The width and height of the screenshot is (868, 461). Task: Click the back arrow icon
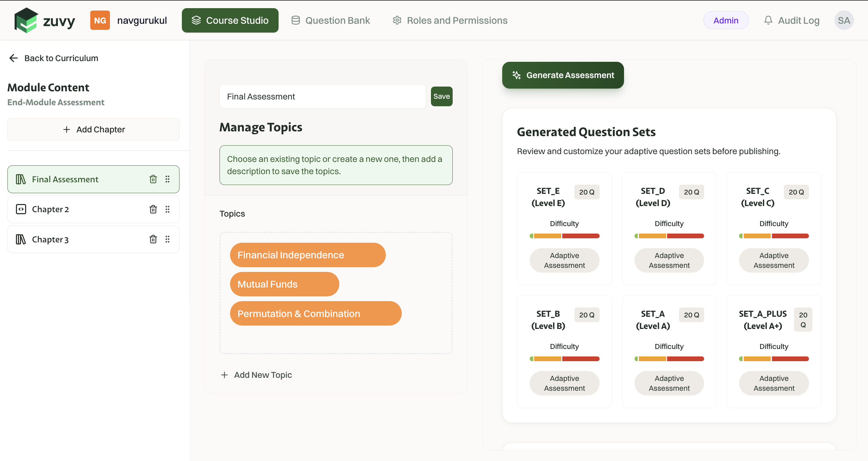[x=14, y=58]
